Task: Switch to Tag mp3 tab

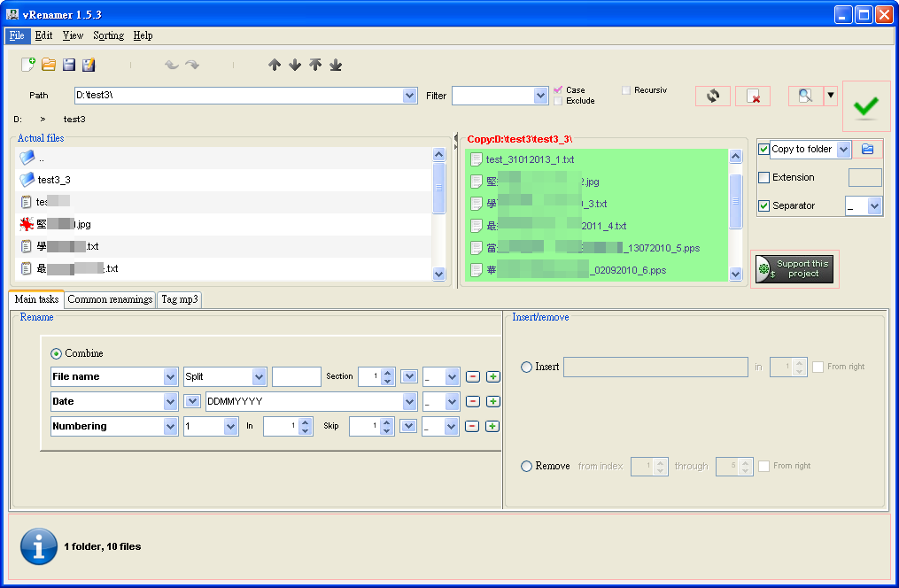Action: point(180,299)
